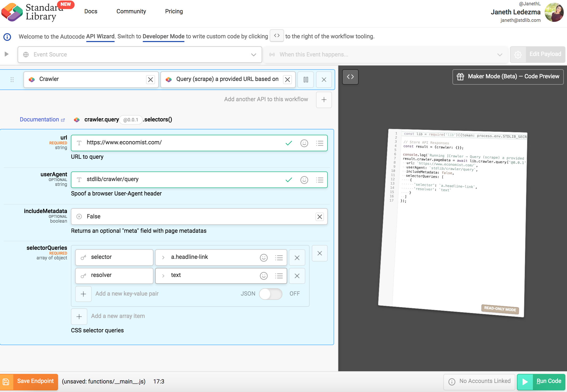Open the Community page
567x392 pixels.
131,11
